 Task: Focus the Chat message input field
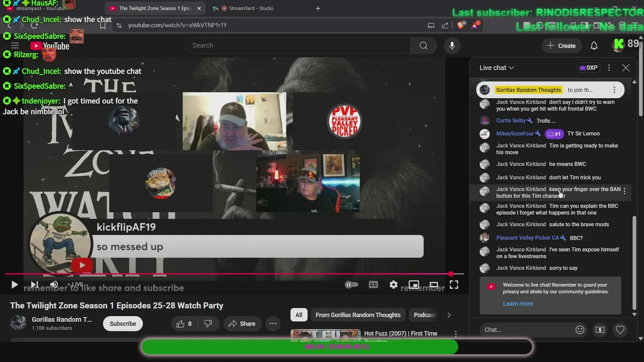526,330
